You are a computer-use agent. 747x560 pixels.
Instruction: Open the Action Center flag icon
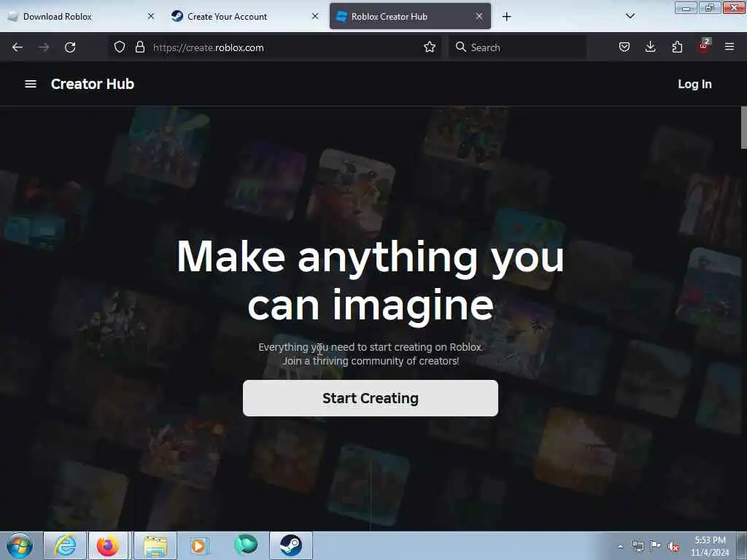[656, 545]
